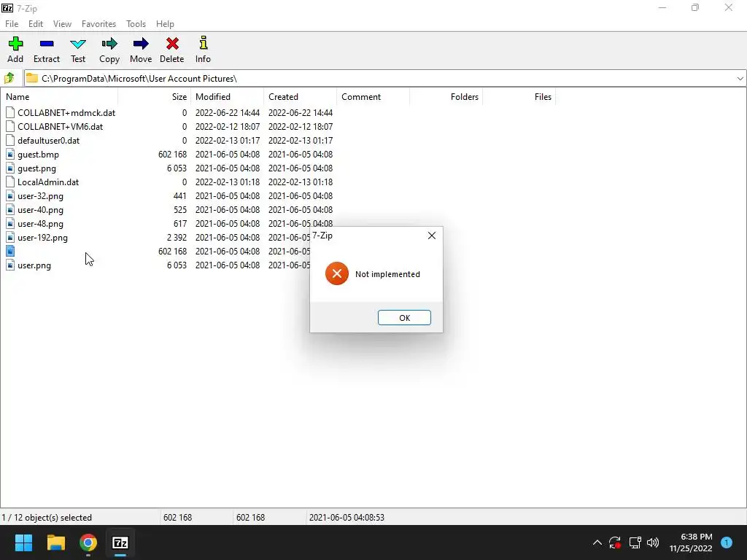Sort by the Size column header
This screenshot has width=747, height=560.
click(x=155, y=97)
